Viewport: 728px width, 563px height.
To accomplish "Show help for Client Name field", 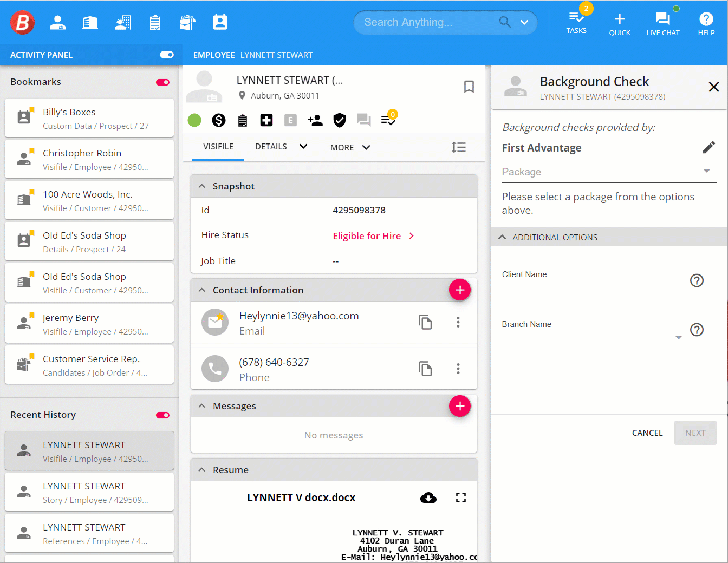I will pos(697,280).
